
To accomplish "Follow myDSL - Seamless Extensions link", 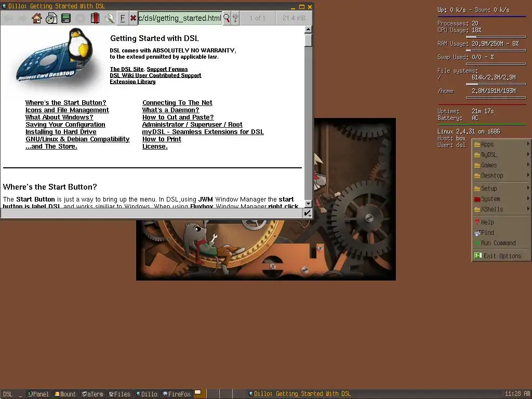I will (203, 131).
